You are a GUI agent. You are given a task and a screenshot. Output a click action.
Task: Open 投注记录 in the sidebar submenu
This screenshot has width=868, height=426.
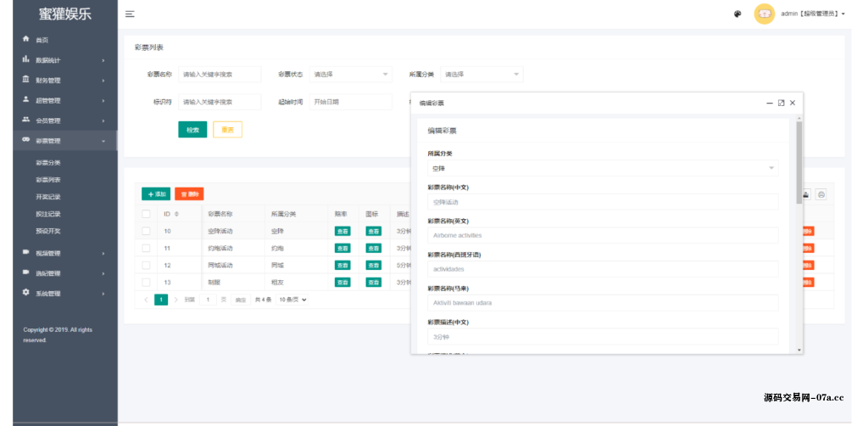click(x=48, y=214)
